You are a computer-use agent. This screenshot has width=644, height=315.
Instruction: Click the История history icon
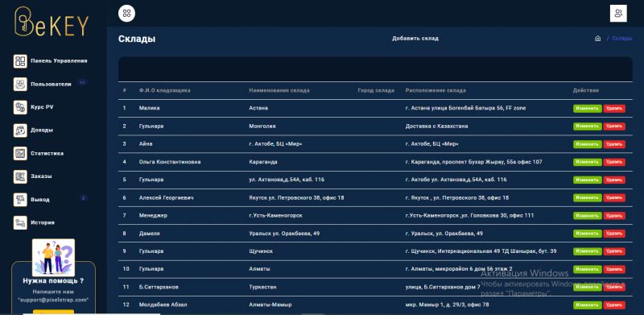20,222
